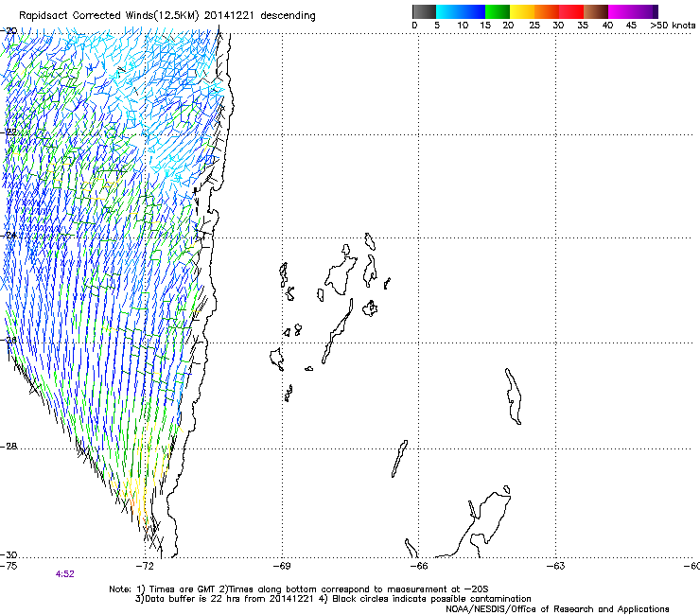Click the narrow lake outline just above -28 latitude
Screen dimensions: 700x615
pos(399,459)
